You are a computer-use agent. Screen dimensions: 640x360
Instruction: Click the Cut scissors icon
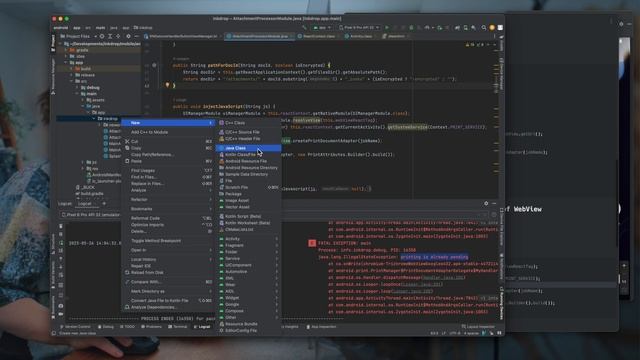(127, 141)
